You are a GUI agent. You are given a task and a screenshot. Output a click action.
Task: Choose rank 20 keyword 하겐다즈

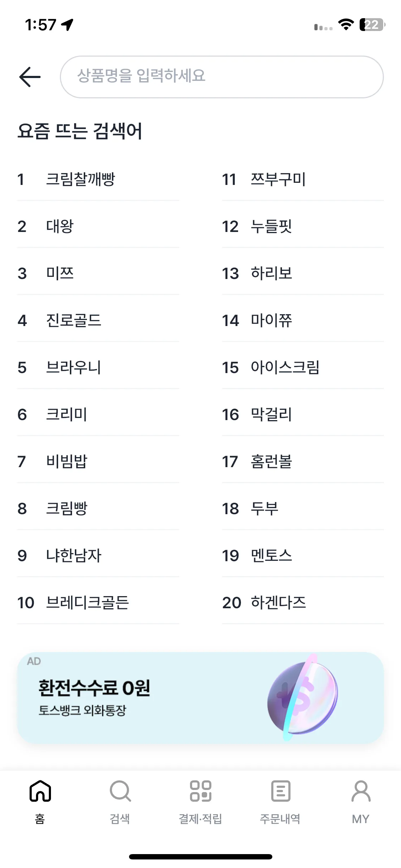pyautogui.click(x=278, y=603)
